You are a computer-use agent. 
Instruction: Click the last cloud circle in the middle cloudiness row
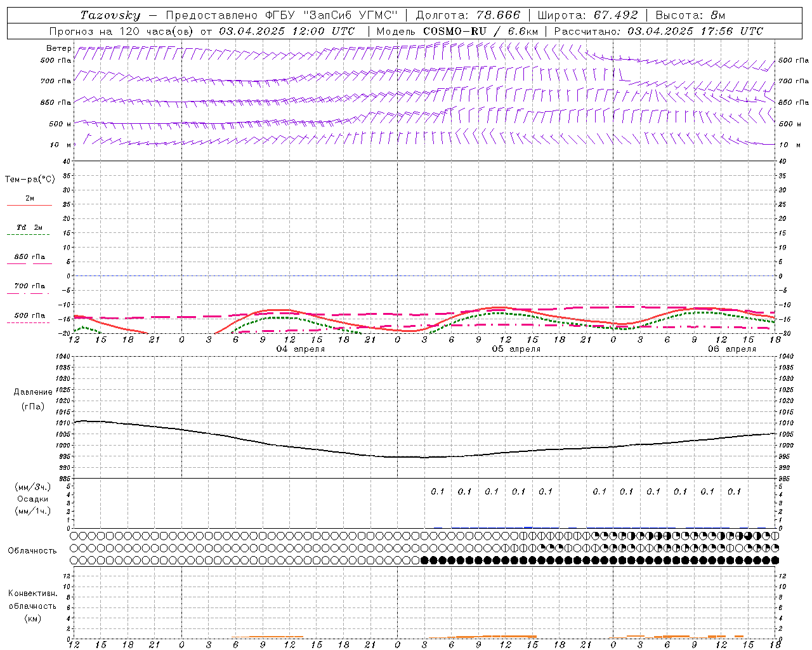[x=775, y=548]
